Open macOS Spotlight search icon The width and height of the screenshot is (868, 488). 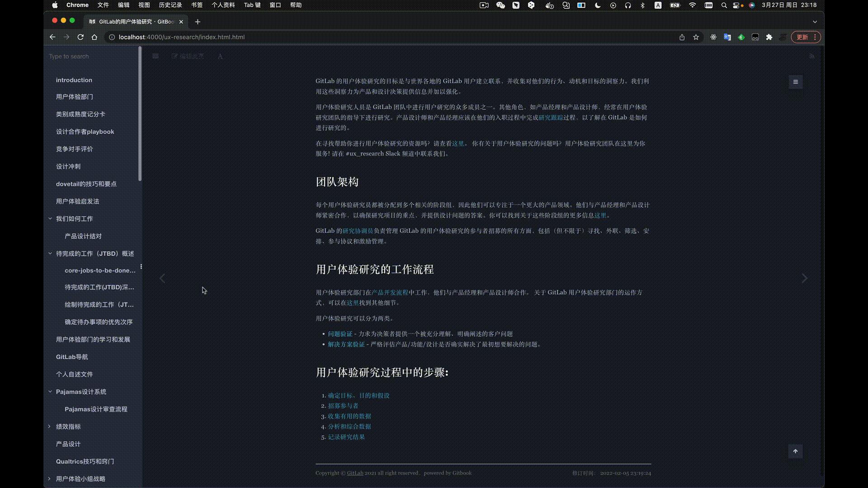724,5
